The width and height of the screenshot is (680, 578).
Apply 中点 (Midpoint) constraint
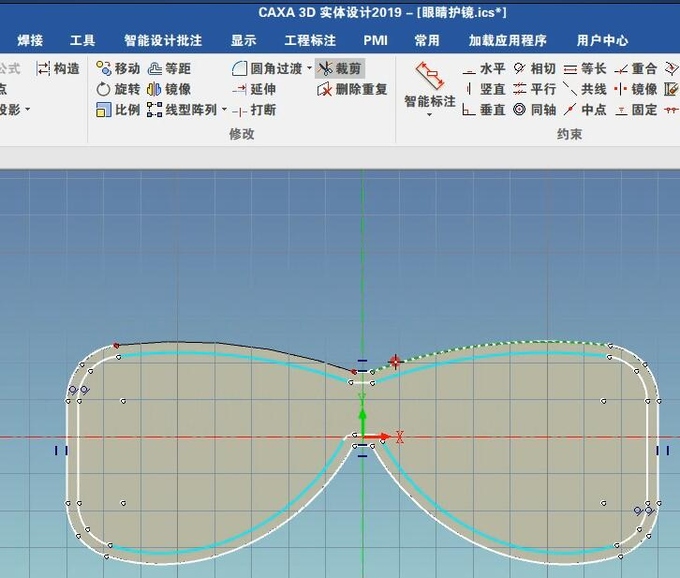[585, 110]
